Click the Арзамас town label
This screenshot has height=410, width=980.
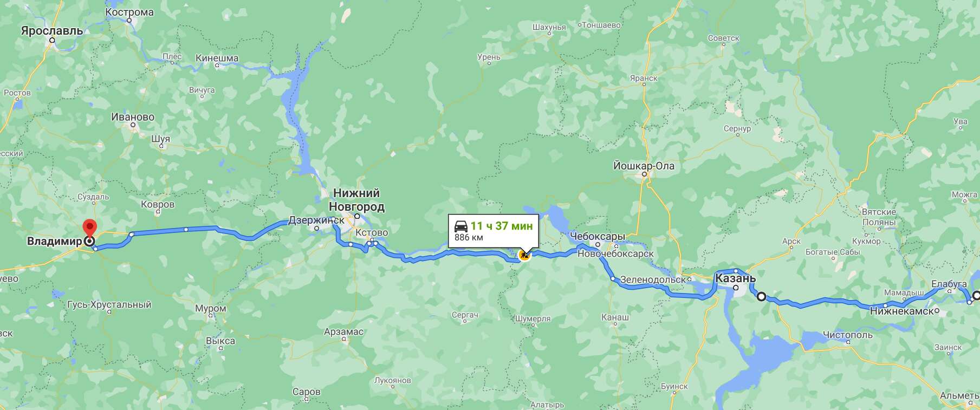343,331
